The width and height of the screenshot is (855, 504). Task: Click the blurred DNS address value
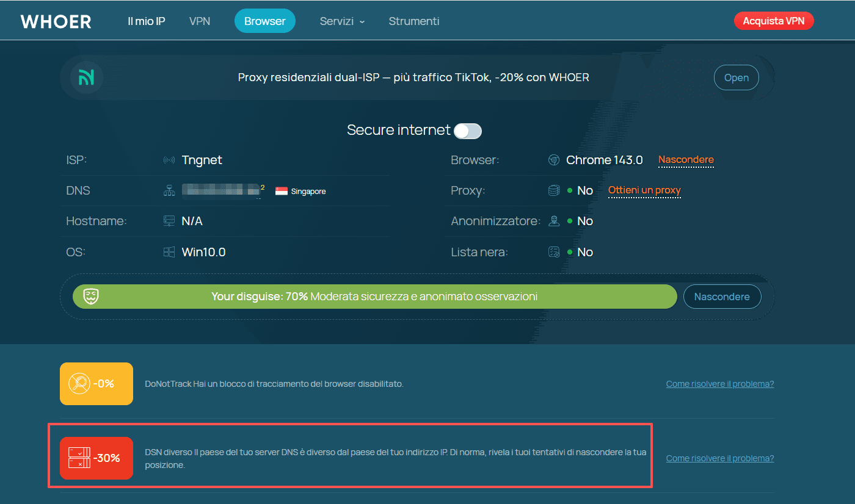point(221,191)
